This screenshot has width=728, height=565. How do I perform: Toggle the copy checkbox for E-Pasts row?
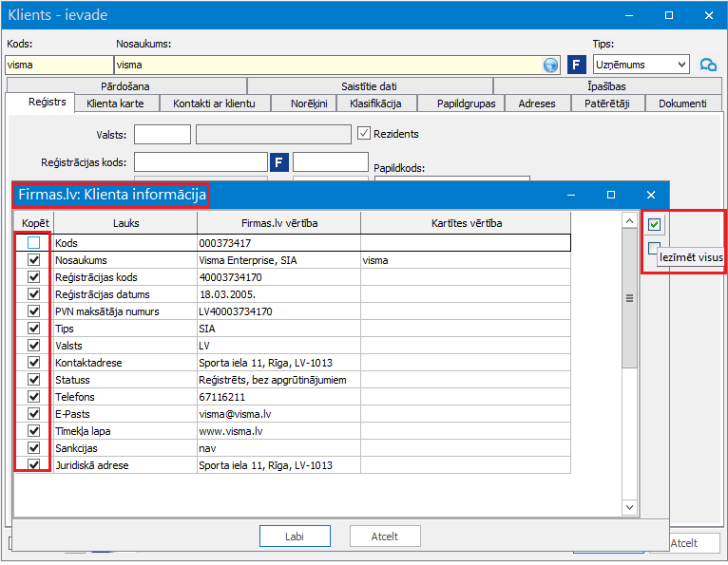pyautogui.click(x=34, y=414)
